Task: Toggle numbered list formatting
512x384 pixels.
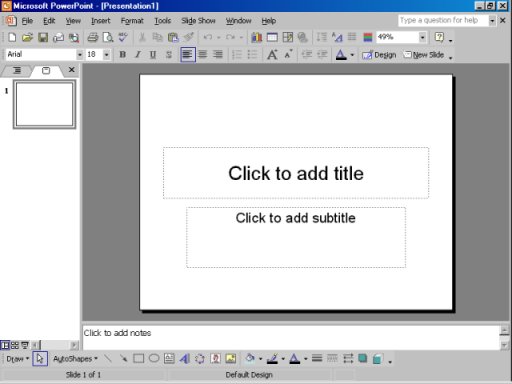Action: coord(237,55)
